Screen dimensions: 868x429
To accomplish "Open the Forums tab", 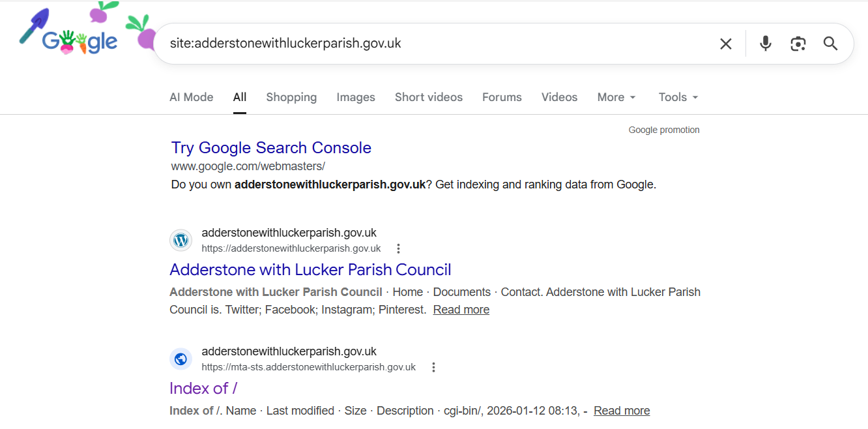I will click(x=502, y=97).
